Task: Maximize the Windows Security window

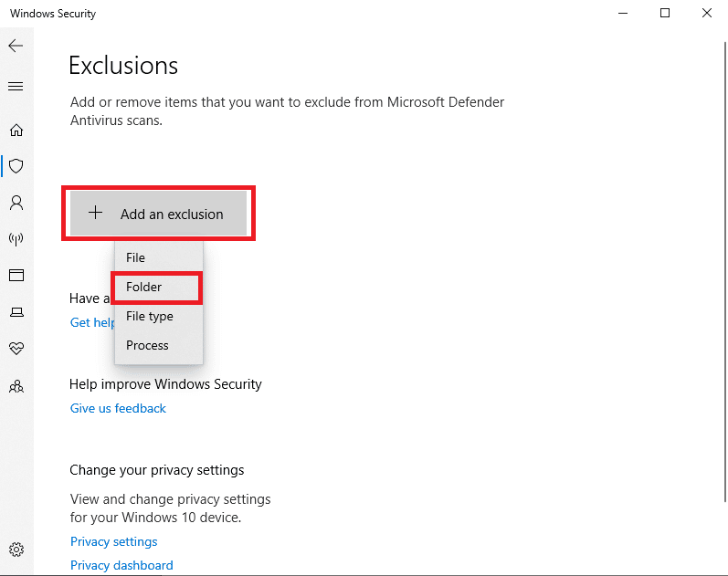Action: click(x=665, y=13)
